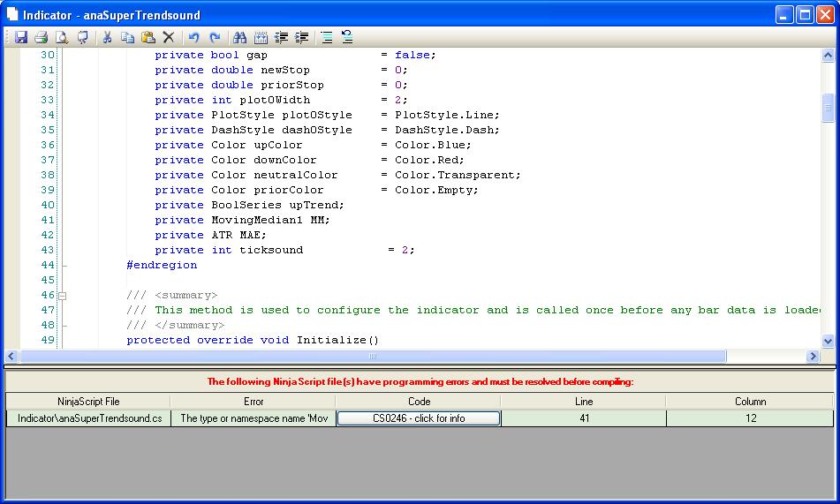
Task: Place cursor on 'MovingMedian1 MM;' line 41
Action: (x=270, y=220)
